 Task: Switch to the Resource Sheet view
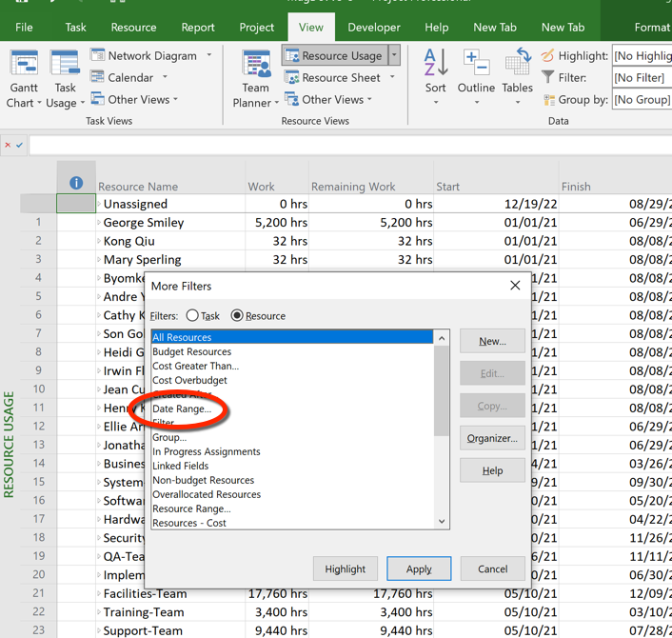point(333,77)
